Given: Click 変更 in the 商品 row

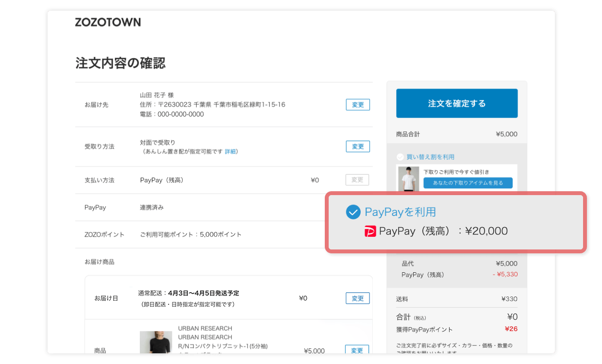Looking at the screenshot, I should coord(357,350).
